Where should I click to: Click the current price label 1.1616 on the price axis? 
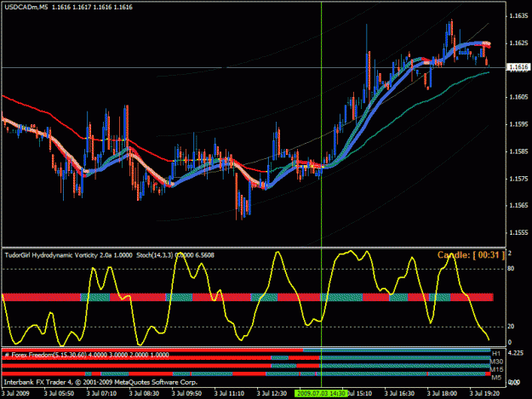click(518, 67)
